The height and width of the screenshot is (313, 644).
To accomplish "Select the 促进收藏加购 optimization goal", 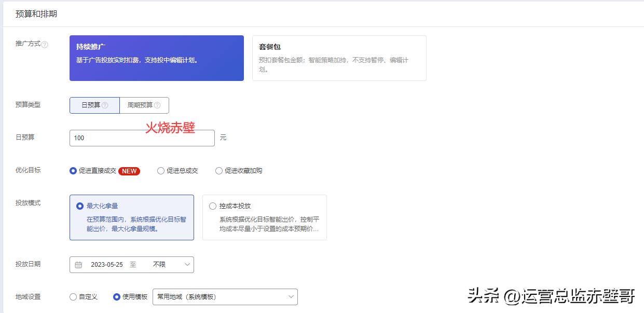I will (219, 171).
